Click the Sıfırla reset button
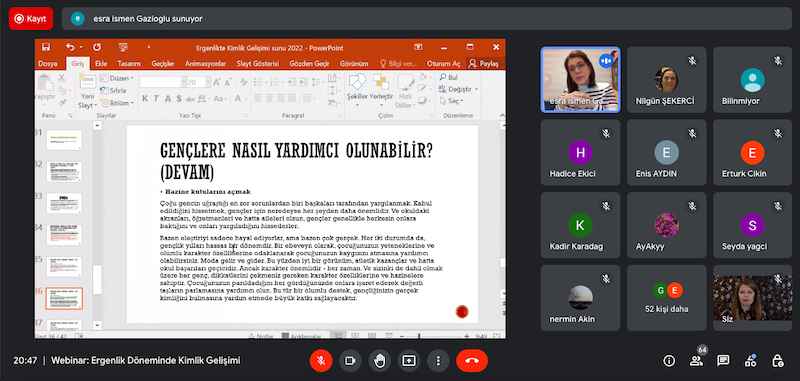The image size is (800, 381). pos(114,91)
